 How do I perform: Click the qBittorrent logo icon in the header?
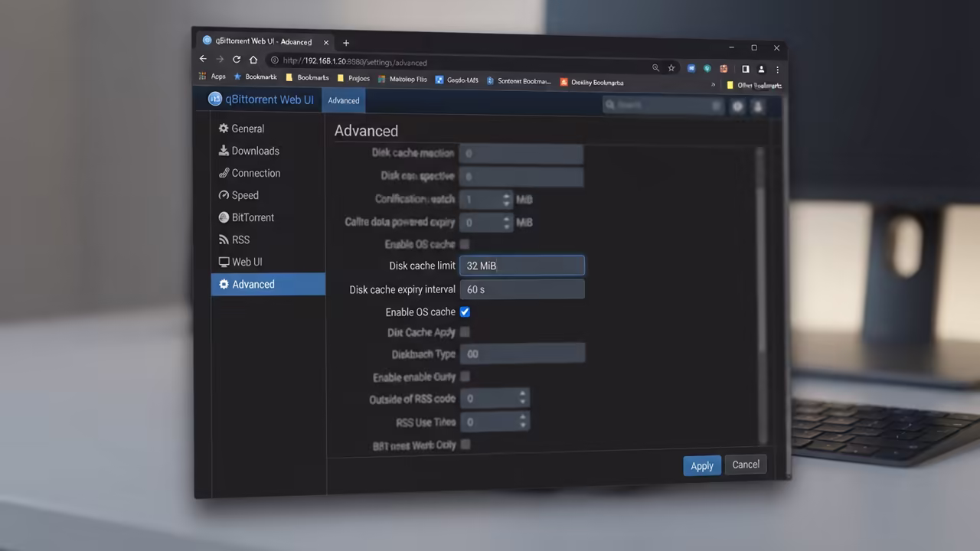pos(215,99)
